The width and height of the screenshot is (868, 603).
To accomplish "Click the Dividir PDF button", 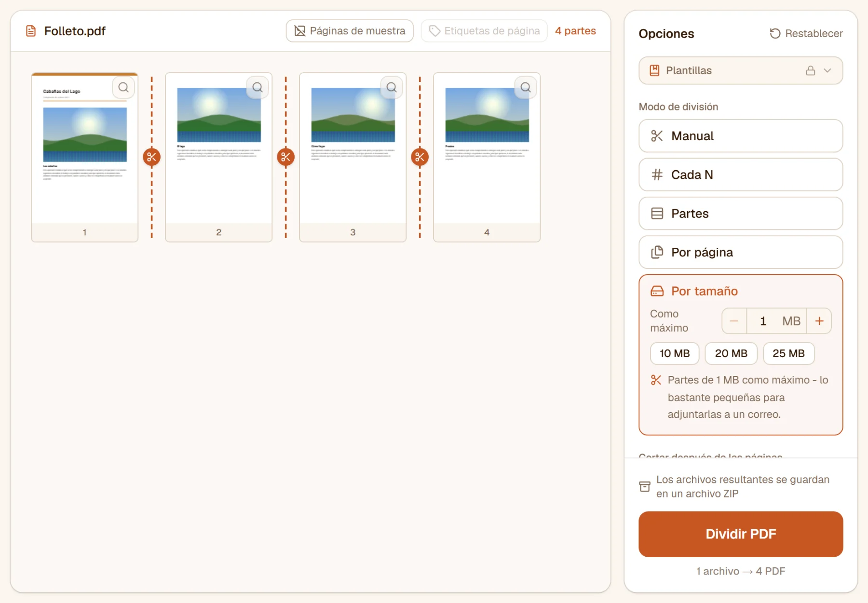I will 741,534.
